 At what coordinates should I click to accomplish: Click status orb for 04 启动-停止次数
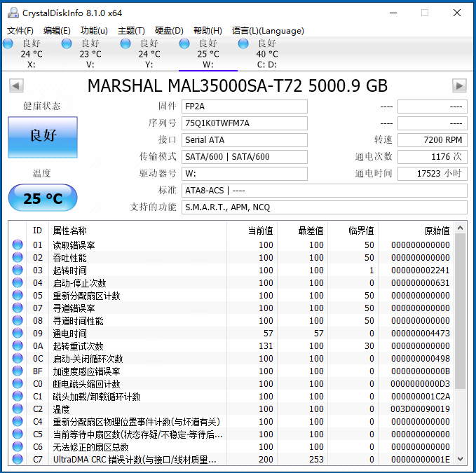tap(18, 282)
